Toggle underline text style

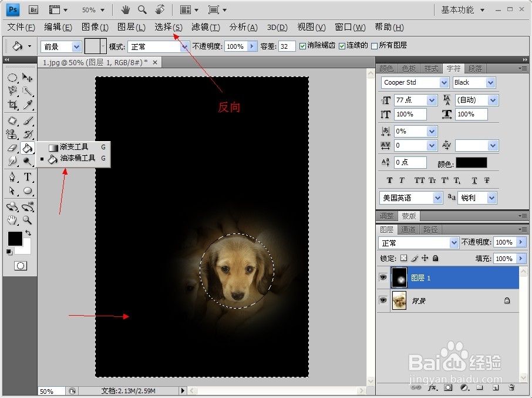474,180
